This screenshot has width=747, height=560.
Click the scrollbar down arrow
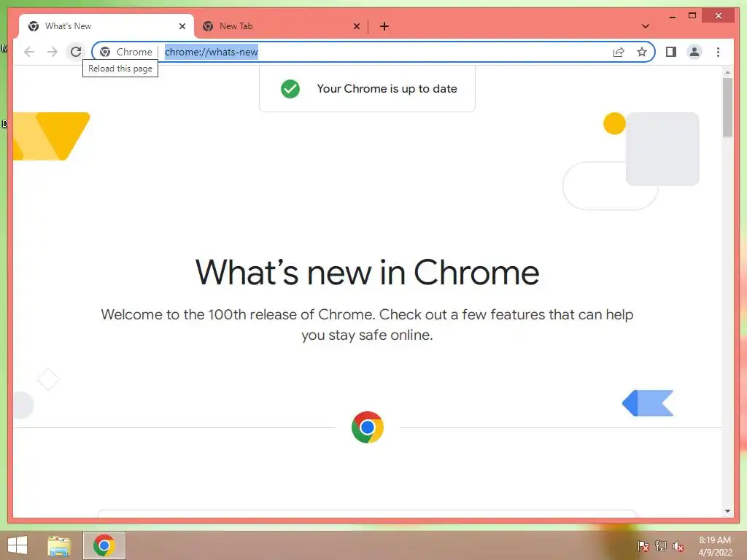[727, 511]
